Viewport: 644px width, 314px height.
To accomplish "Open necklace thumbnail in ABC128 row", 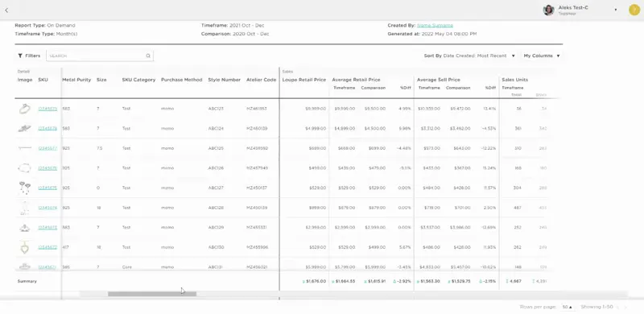I will (25, 208).
